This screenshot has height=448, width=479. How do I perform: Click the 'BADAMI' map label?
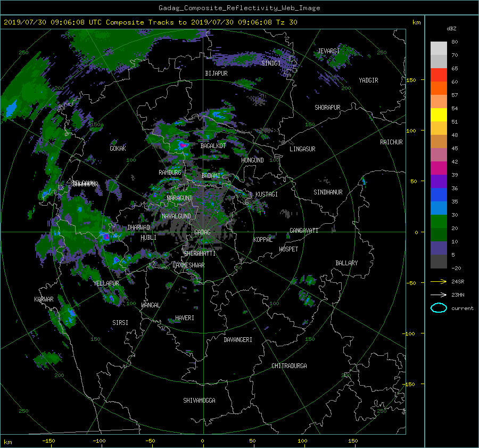(211, 176)
